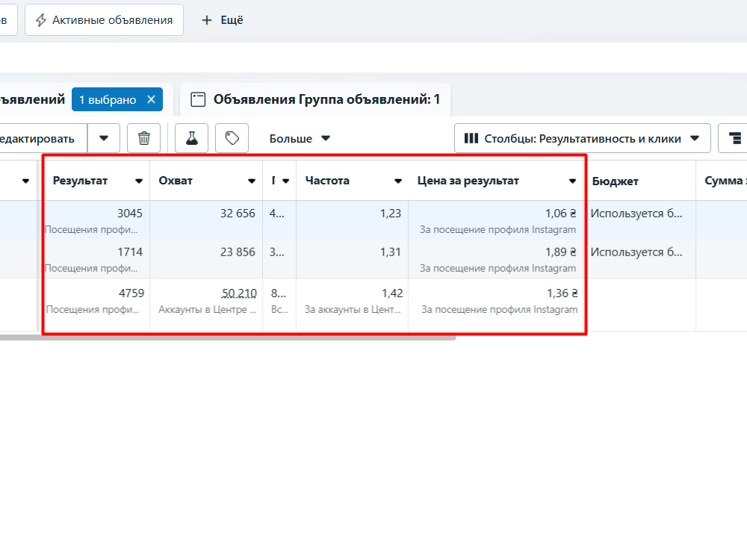
Task: Click frequency value 1,23
Action: click(x=391, y=214)
